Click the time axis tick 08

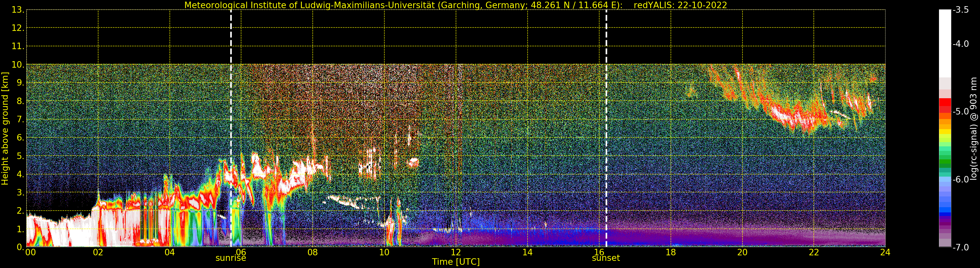(x=313, y=252)
